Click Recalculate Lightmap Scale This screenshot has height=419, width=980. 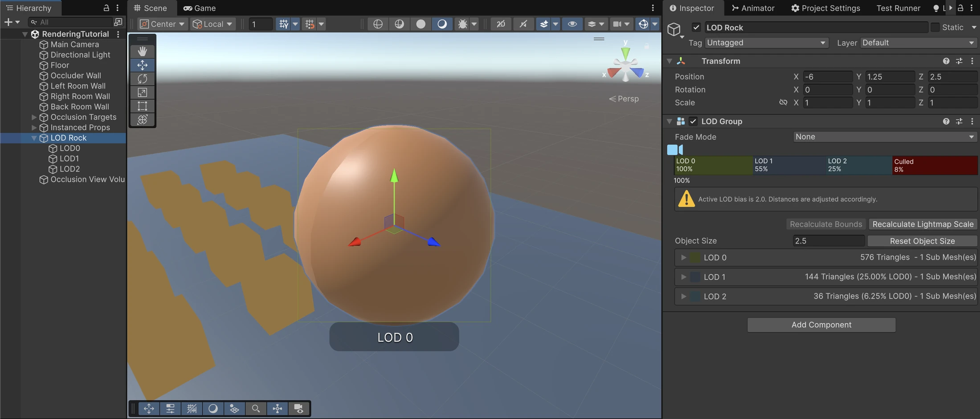pos(923,224)
